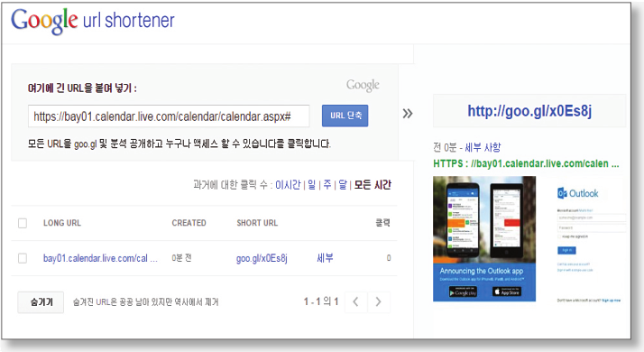Open the green HTTPS bay01.calendar.live.com link
This screenshot has height=352, width=644.
[x=526, y=163]
